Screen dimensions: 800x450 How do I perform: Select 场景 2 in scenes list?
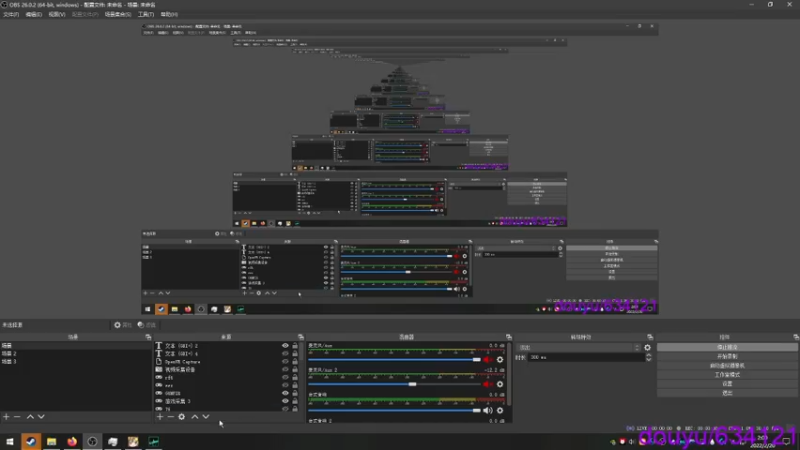pyautogui.click(x=76, y=354)
